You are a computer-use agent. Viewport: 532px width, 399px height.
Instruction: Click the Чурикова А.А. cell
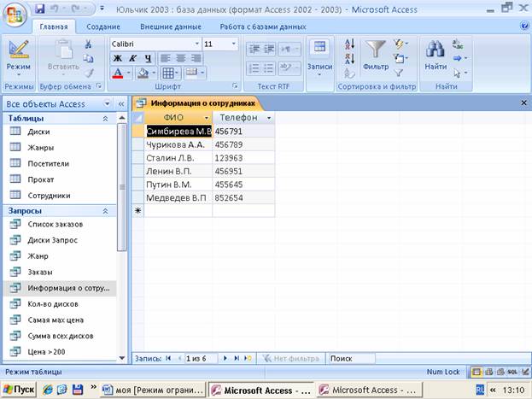click(x=178, y=144)
